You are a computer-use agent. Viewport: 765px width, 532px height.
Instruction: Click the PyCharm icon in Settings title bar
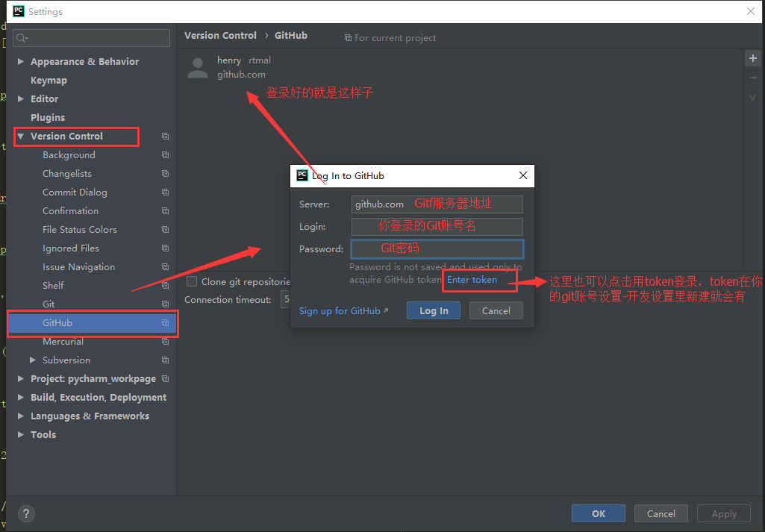pos(19,11)
